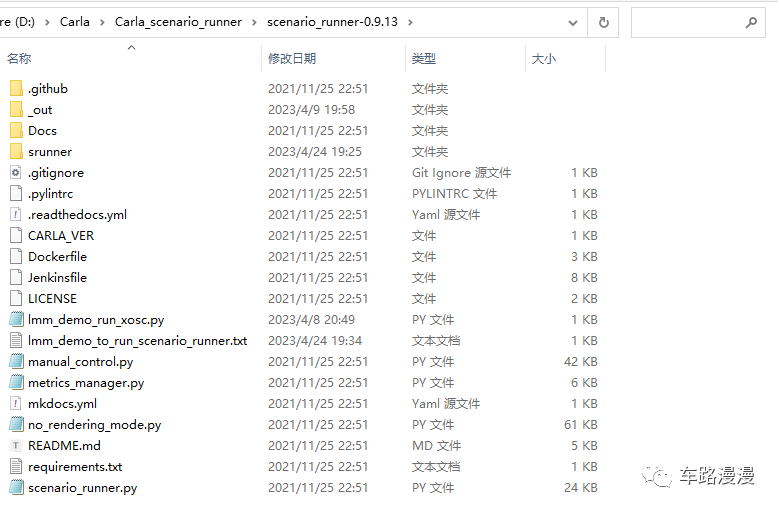Image resolution: width=779 pixels, height=509 pixels.
Task: Click the .pylintrc file icon
Action: coord(16,194)
